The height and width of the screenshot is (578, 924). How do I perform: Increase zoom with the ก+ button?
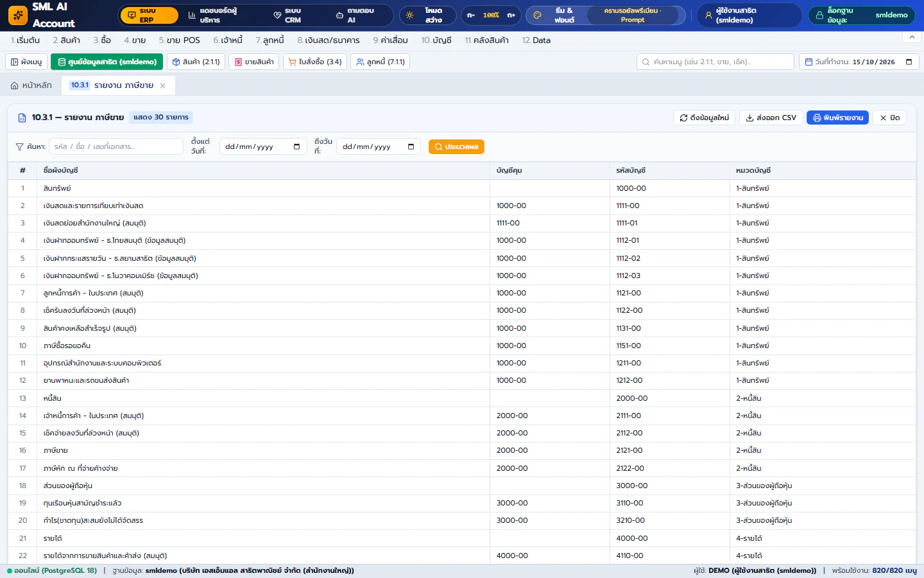click(511, 15)
